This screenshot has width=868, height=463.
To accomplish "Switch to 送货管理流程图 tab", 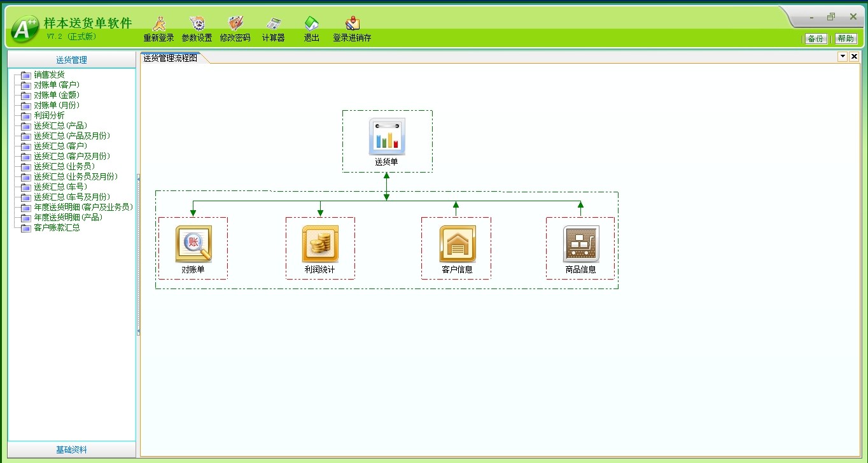I will tap(171, 58).
